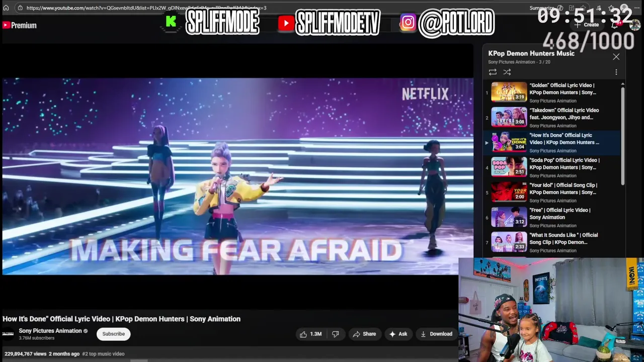The height and width of the screenshot is (362, 644).
Task: Like the video with 1.3M likes
Action: click(x=310, y=334)
